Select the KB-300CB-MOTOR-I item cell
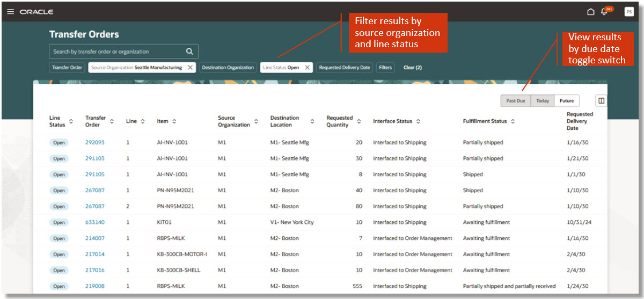Screen dimensions: 644x299 click(182, 254)
